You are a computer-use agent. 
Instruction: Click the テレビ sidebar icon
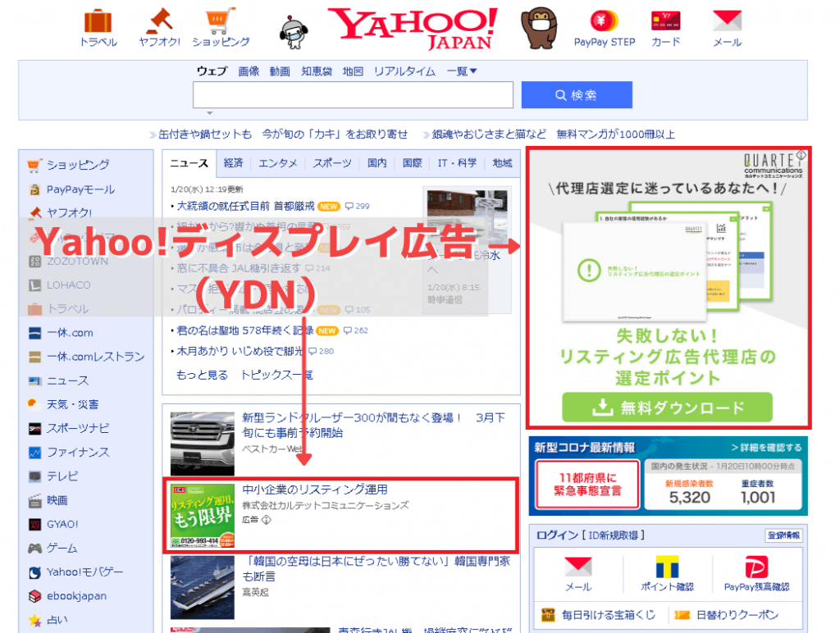coord(34,476)
